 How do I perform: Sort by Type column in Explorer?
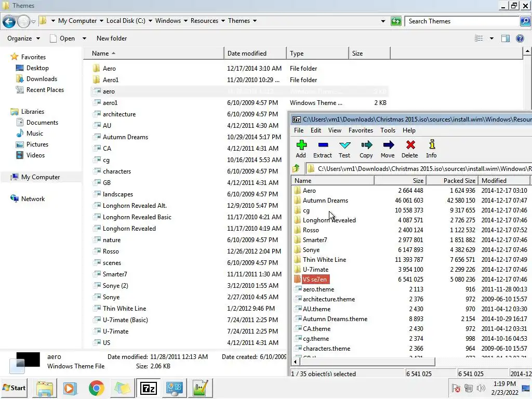[317, 54]
